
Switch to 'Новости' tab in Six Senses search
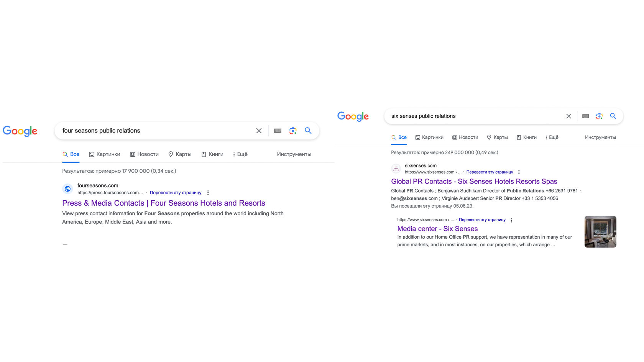pos(465,138)
